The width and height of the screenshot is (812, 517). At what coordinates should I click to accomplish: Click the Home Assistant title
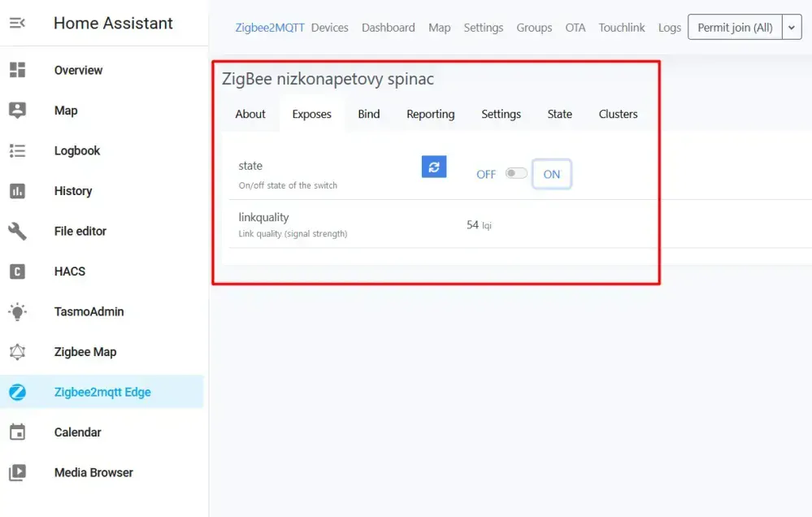(113, 23)
